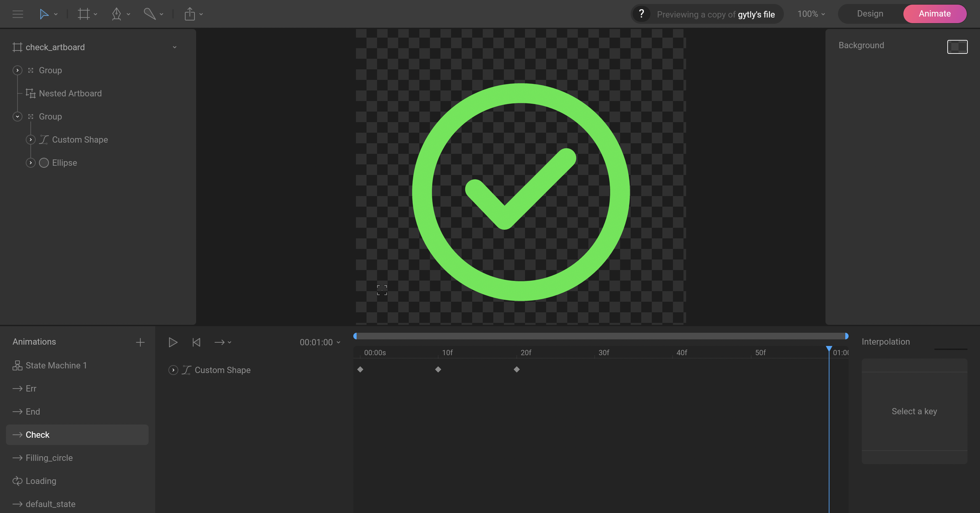Play the Check animation
980x513 pixels.
click(173, 342)
